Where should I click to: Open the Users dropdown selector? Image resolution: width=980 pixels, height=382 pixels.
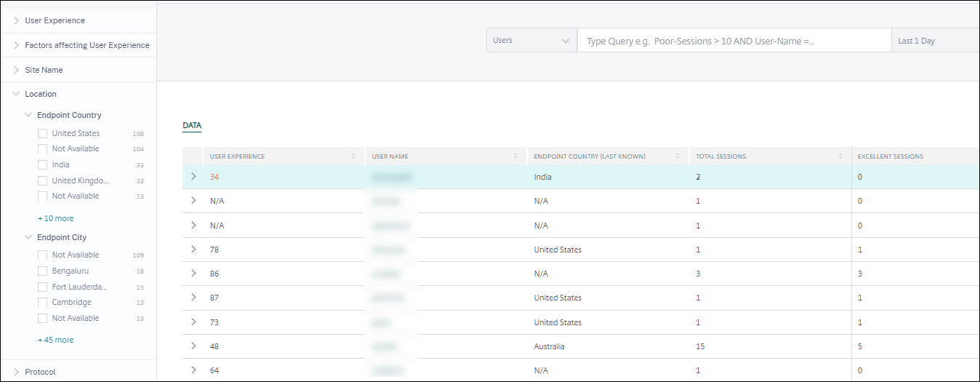click(x=531, y=41)
